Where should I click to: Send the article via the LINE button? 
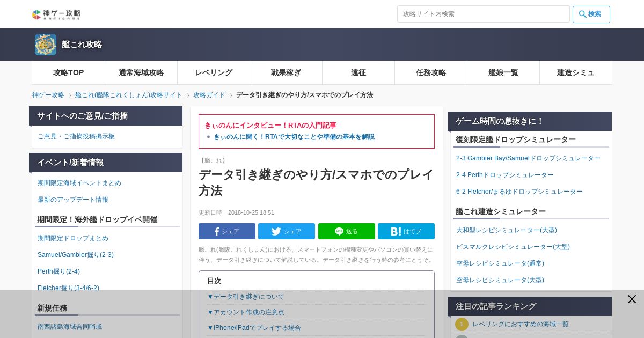(x=347, y=231)
